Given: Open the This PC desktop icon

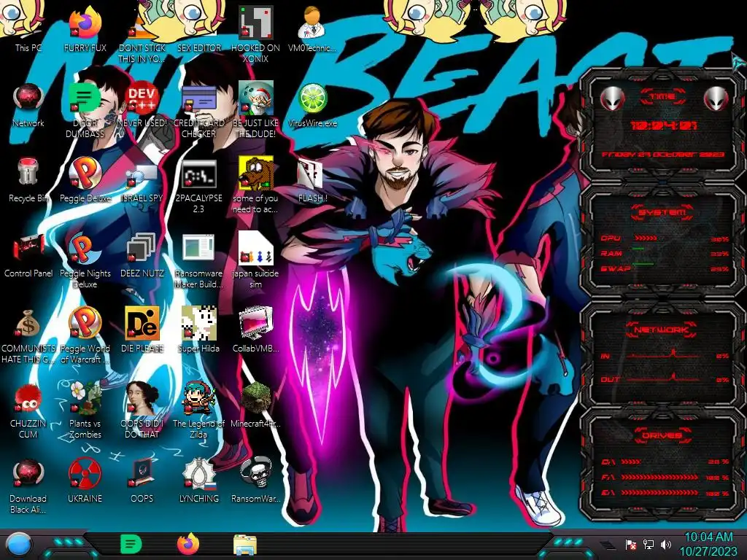Looking at the screenshot, I should pyautogui.click(x=28, y=28).
